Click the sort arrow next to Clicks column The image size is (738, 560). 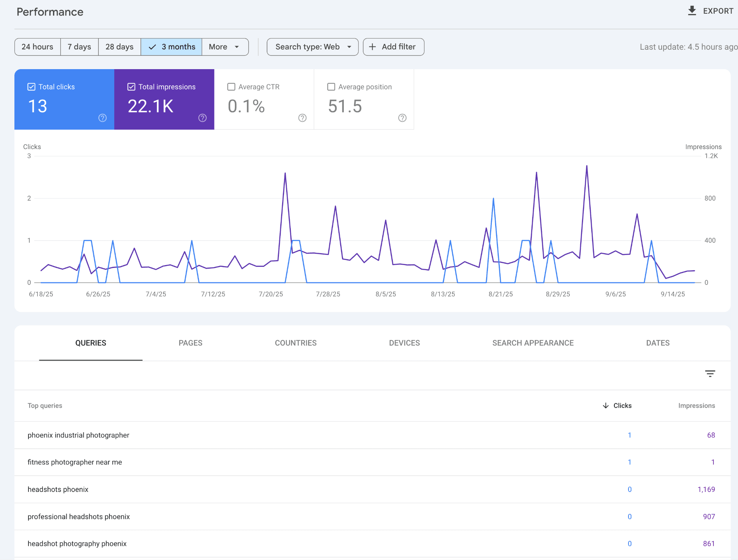point(605,406)
